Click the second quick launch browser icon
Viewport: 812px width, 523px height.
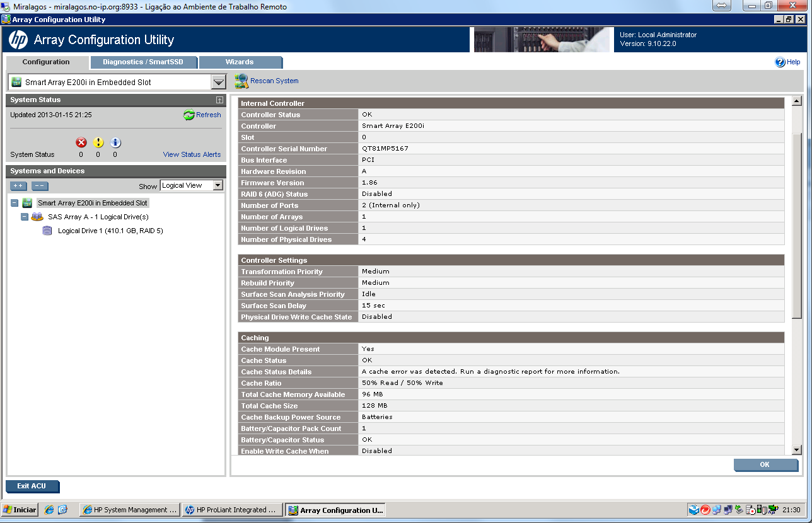click(x=62, y=510)
